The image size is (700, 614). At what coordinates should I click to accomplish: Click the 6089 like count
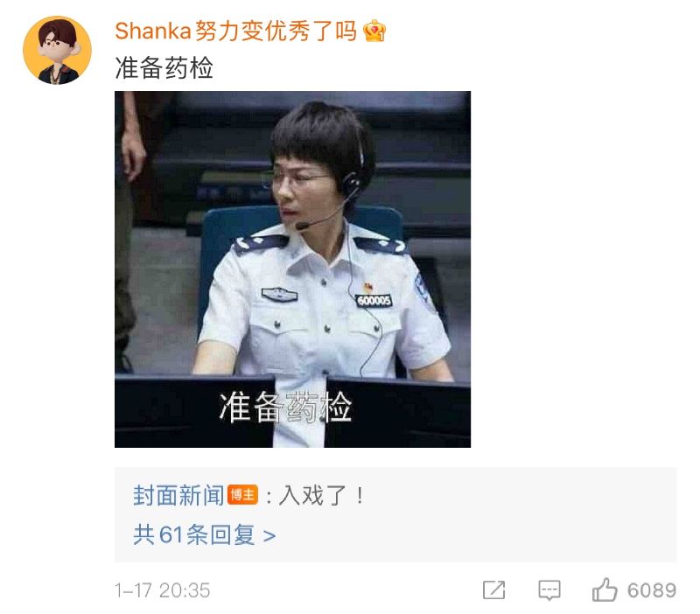click(x=651, y=590)
